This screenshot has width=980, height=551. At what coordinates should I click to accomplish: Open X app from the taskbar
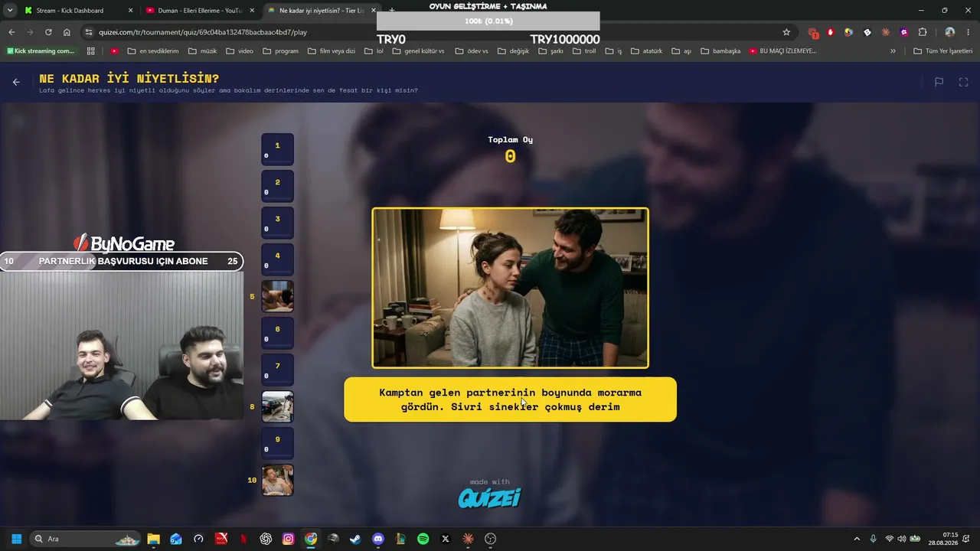pos(446,539)
